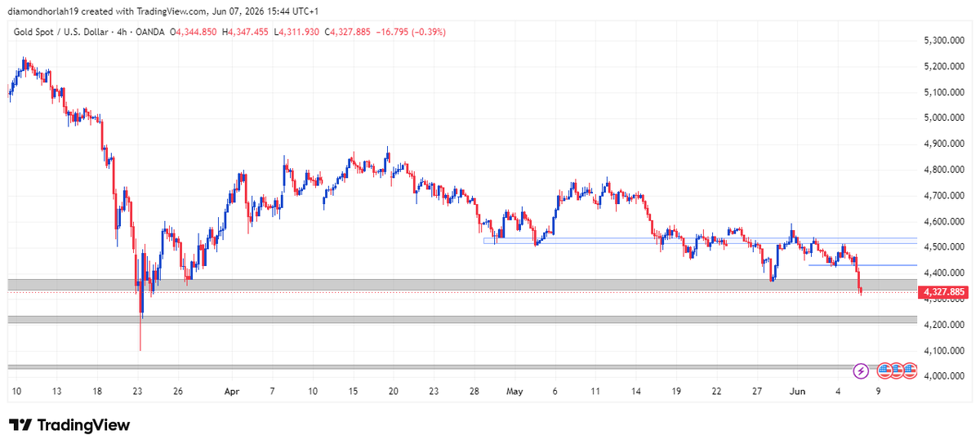Viewport: 980px width, 448px height.
Task: Click the 19 date label on the time axis
Action: [676, 392]
